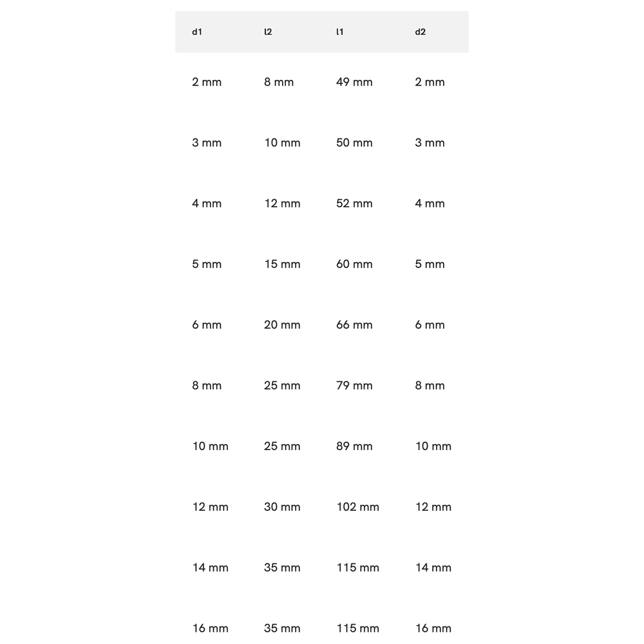This screenshot has height=644, width=644.
Task: Select the 20 mm l2 cell
Action: 282,325
